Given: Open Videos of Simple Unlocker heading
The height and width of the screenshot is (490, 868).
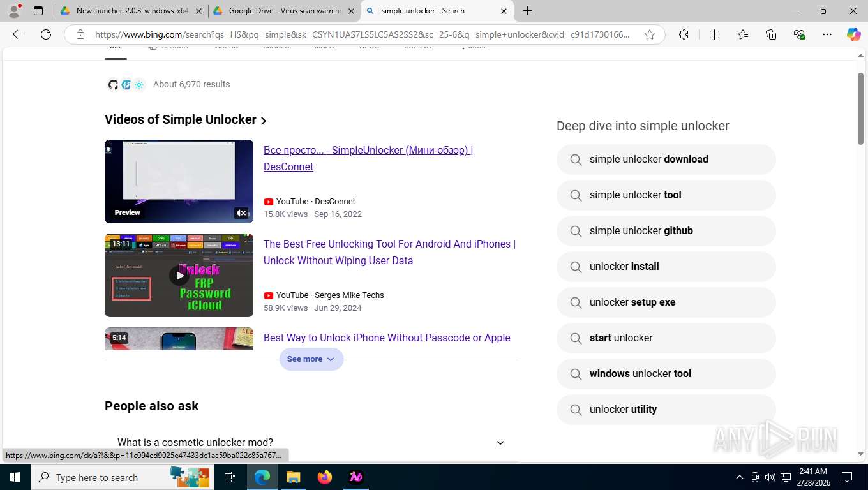Looking at the screenshot, I should (x=186, y=119).
